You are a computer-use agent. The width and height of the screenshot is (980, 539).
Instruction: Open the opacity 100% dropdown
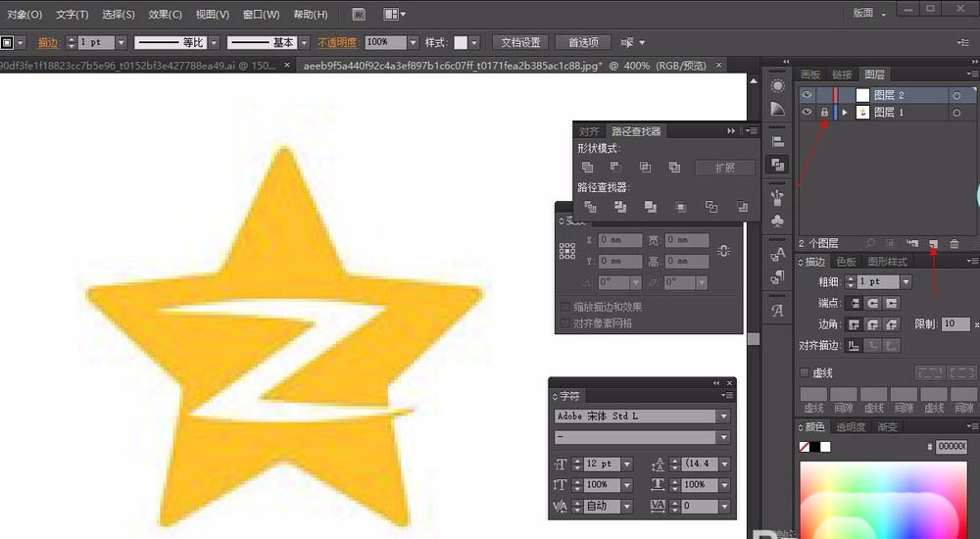[413, 42]
